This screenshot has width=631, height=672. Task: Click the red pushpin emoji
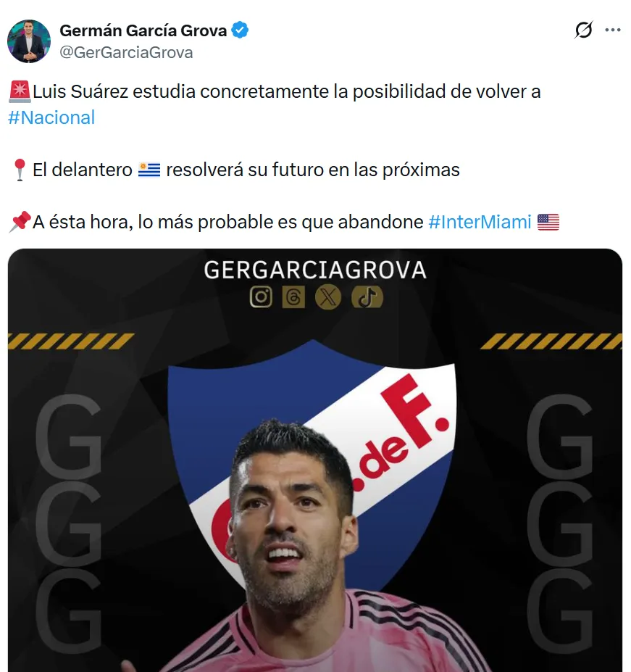[20, 222]
